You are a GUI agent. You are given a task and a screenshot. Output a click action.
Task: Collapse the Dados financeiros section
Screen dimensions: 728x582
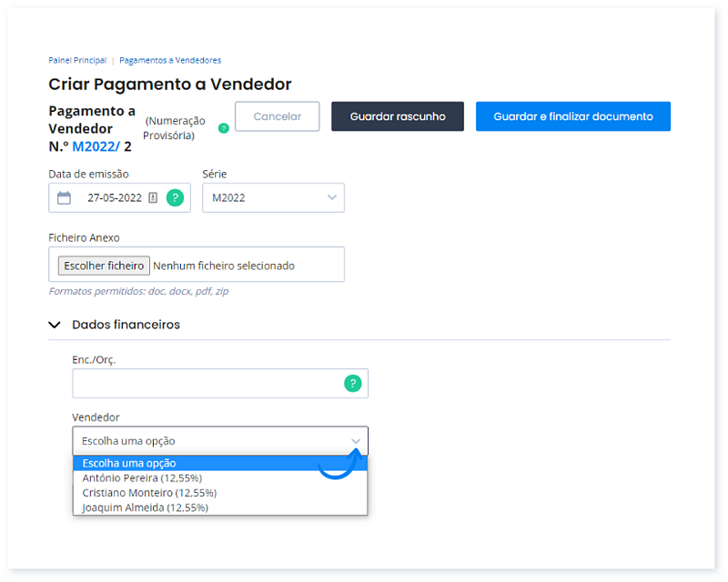point(55,325)
